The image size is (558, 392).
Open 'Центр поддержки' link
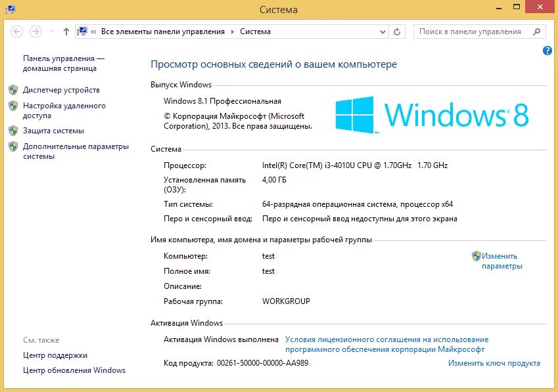tap(55, 355)
